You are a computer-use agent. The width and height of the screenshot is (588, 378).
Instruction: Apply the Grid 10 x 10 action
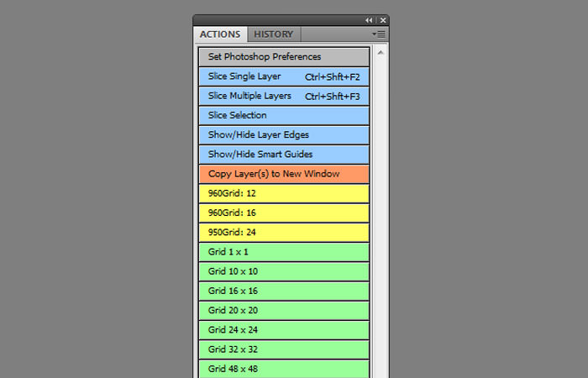284,271
